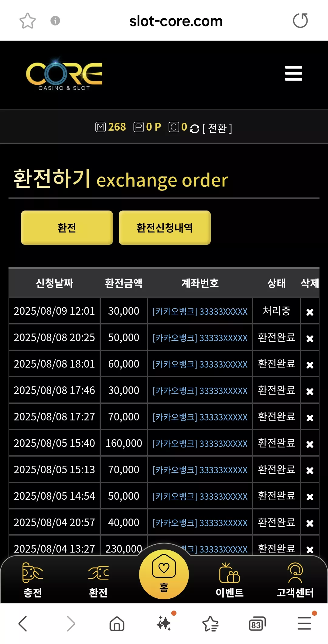Screen dimensions: 328x644
Task: Open the hamburger menu in site header
Action: 293,73
